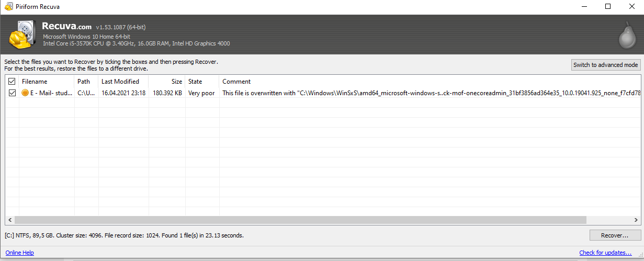Click the Recuva hard hat drive logo
This screenshot has height=261, width=644.
[x=22, y=35]
